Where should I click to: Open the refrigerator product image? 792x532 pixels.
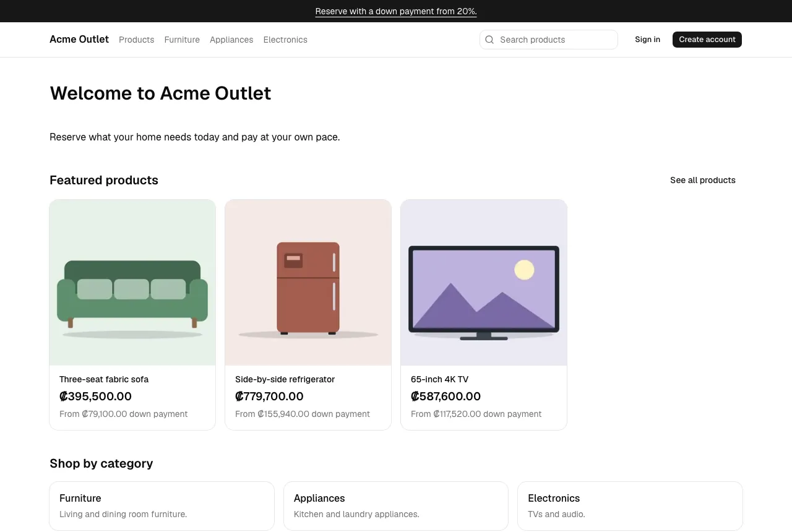coord(308,283)
